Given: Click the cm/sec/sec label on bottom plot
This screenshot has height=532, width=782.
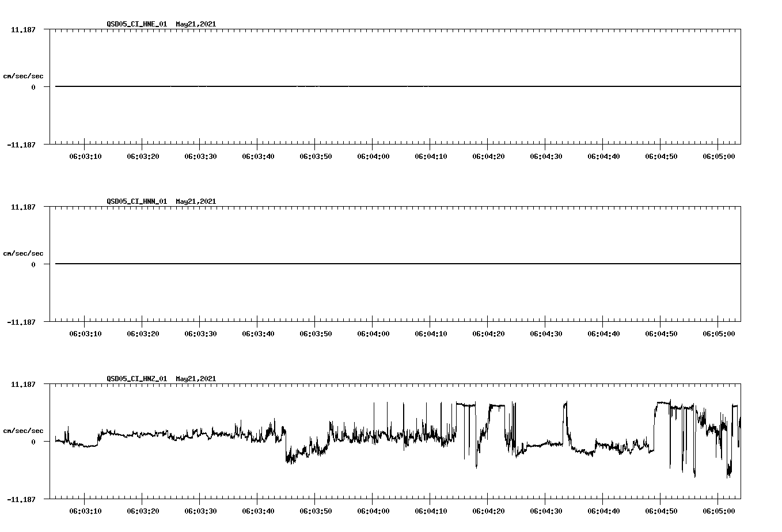Looking at the screenshot, I should [x=24, y=430].
